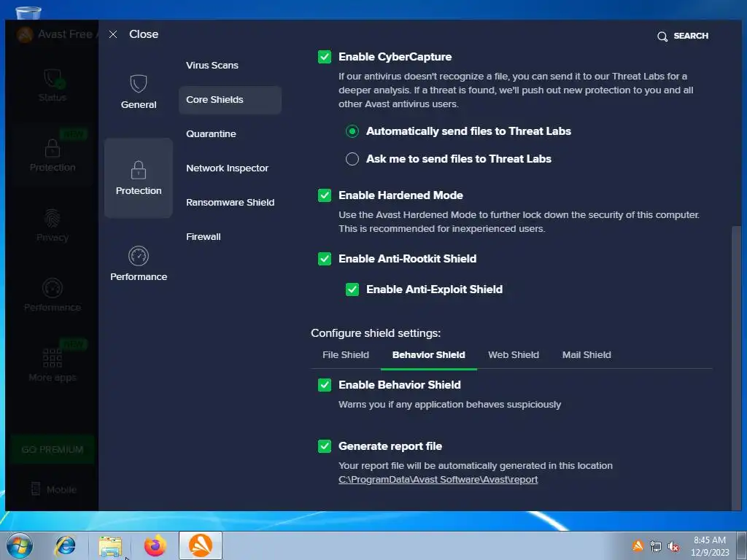Viewport: 747px width, 560px height.
Task: Open background Performance gauge in Avast sidebar
Action: [x=53, y=288]
